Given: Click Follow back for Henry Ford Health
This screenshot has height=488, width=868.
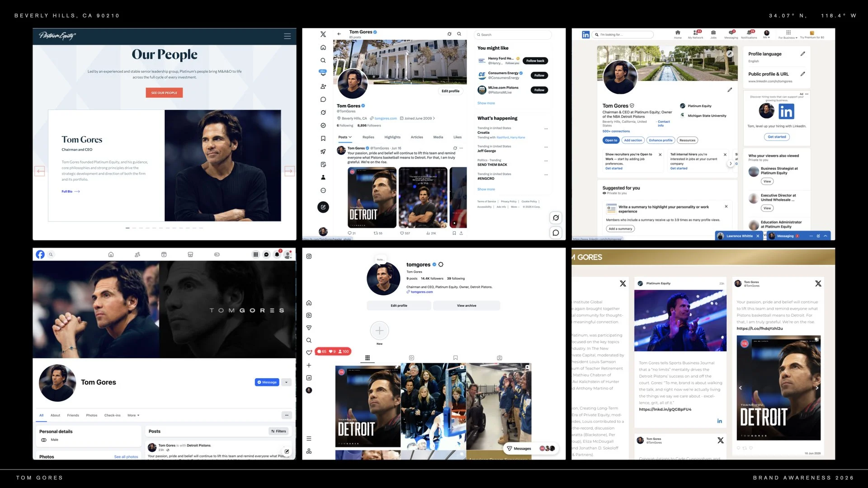Looking at the screenshot, I should [535, 61].
